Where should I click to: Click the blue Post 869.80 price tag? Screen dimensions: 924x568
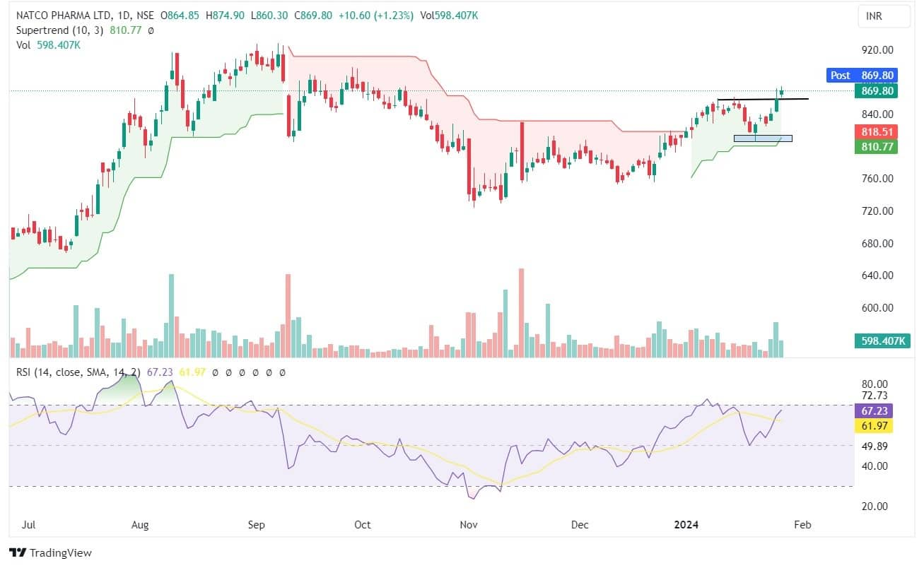coord(862,75)
